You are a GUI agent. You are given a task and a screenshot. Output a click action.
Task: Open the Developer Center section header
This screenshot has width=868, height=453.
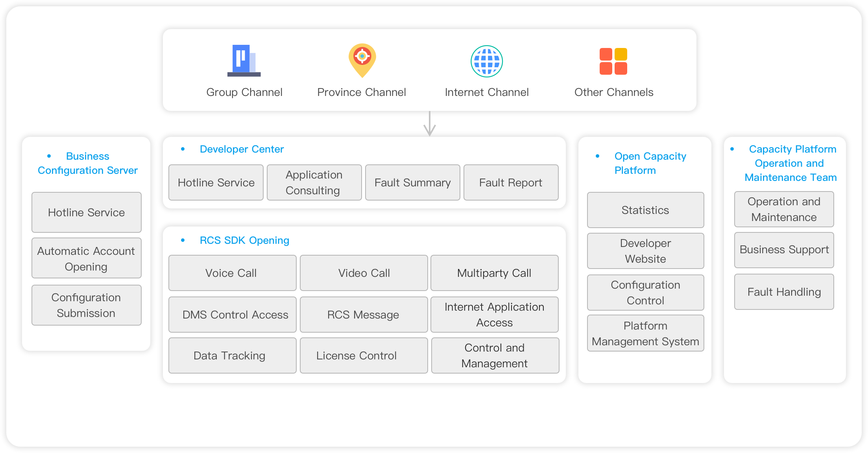tap(242, 149)
